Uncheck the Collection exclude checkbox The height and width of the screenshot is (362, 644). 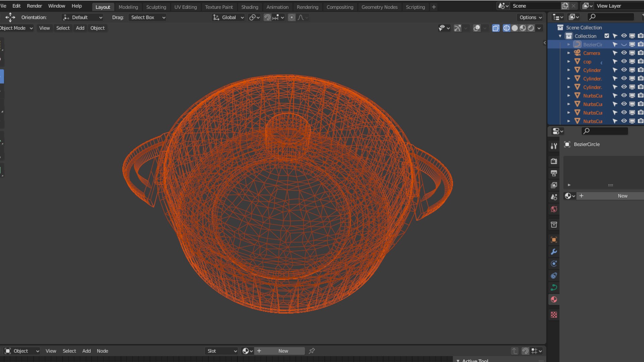[x=606, y=36]
